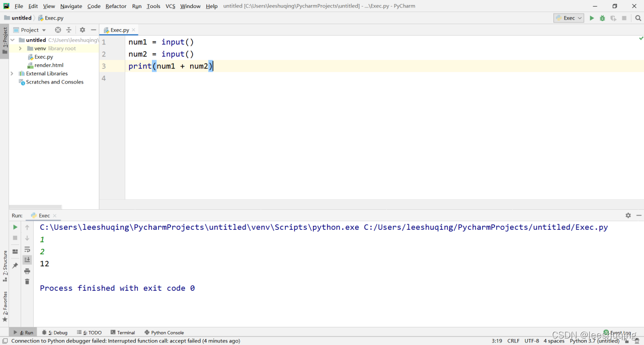Toggle scroll to end of console
The height and width of the screenshot is (345, 644).
tap(27, 260)
